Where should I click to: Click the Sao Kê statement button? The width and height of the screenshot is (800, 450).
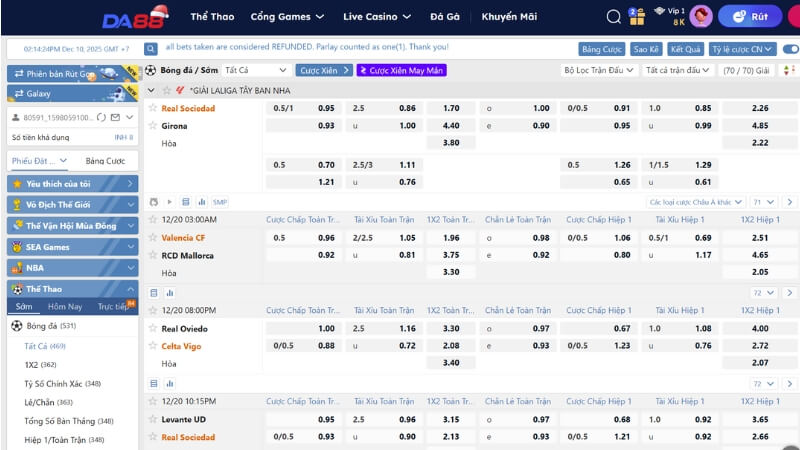coord(646,49)
